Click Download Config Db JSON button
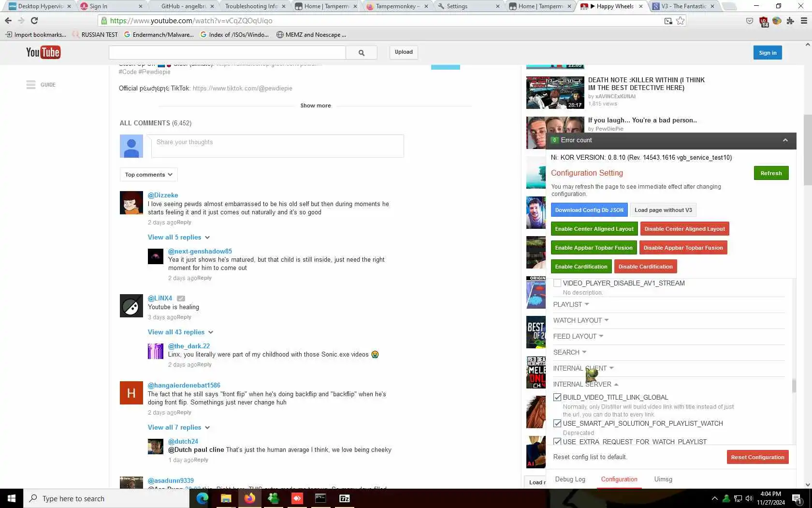The width and height of the screenshot is (812, 508). pos(589,210)
